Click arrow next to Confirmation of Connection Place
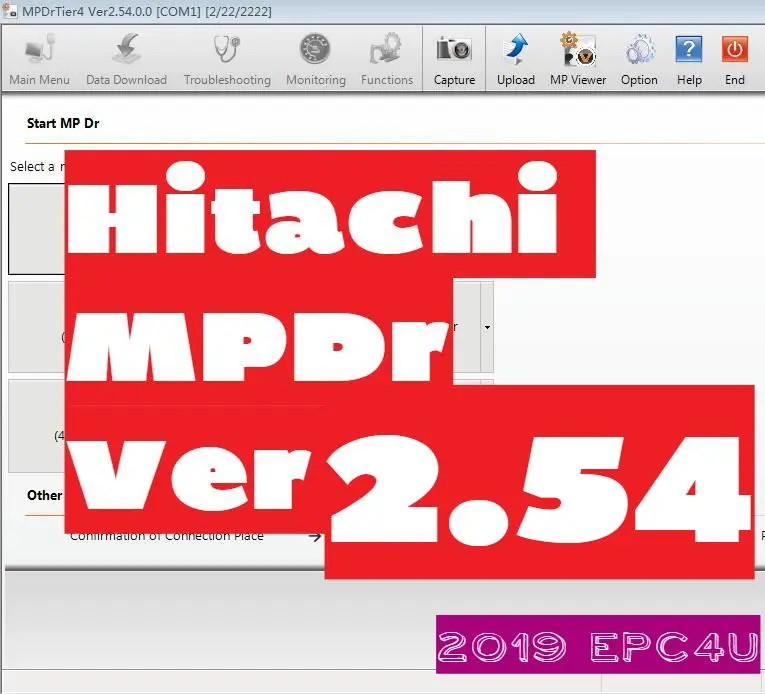The height and width of the screenshot is (694, 765). [x=315, y=537]
